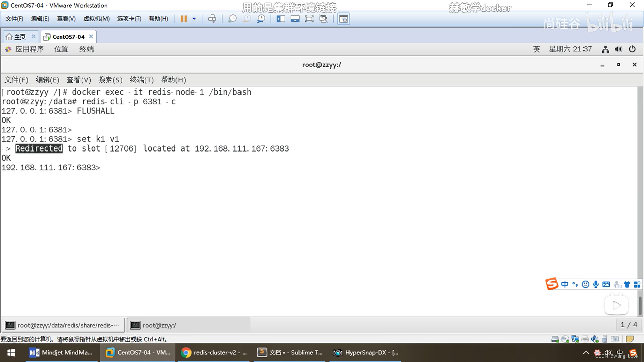Image resolution: width=644 pixels, height=362 pixels.
Task: Enter full screen mode
Action: 309,19
